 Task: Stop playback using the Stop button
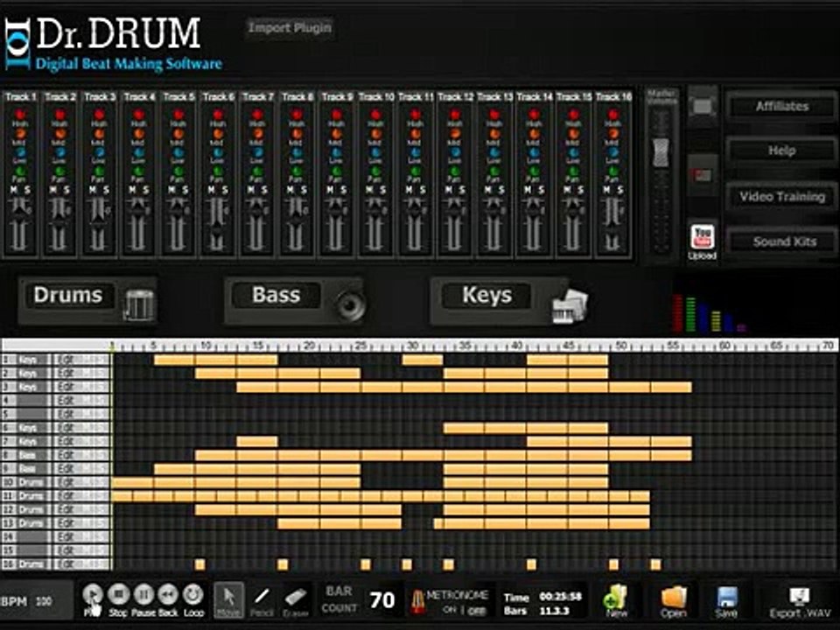pos(118,595)
